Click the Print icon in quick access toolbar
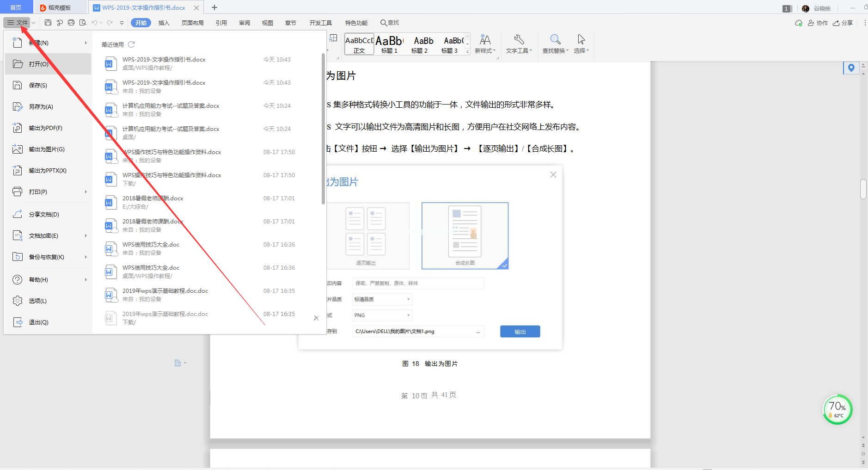 (x=71, y=23)
